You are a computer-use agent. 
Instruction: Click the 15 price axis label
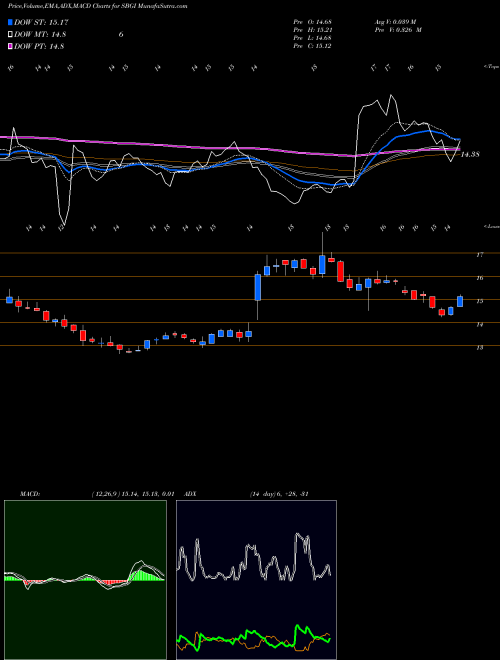[x=479, y=301]
